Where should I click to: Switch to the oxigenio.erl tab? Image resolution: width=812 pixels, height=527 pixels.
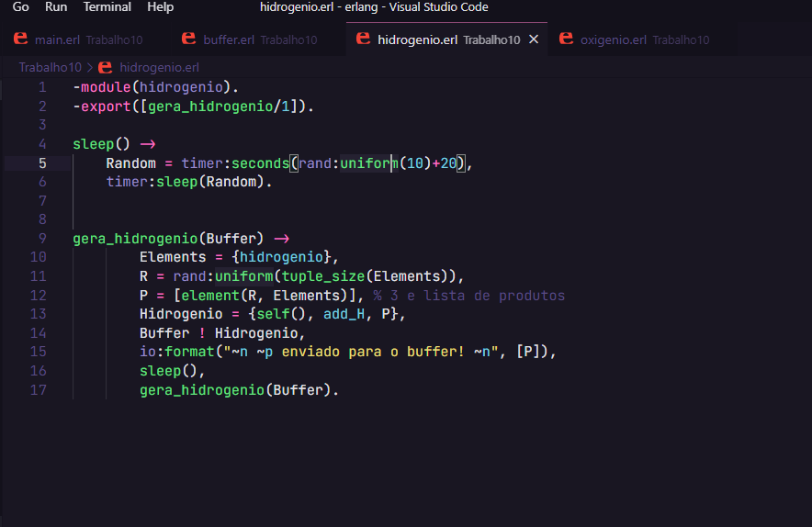click(x=636, y=39)
